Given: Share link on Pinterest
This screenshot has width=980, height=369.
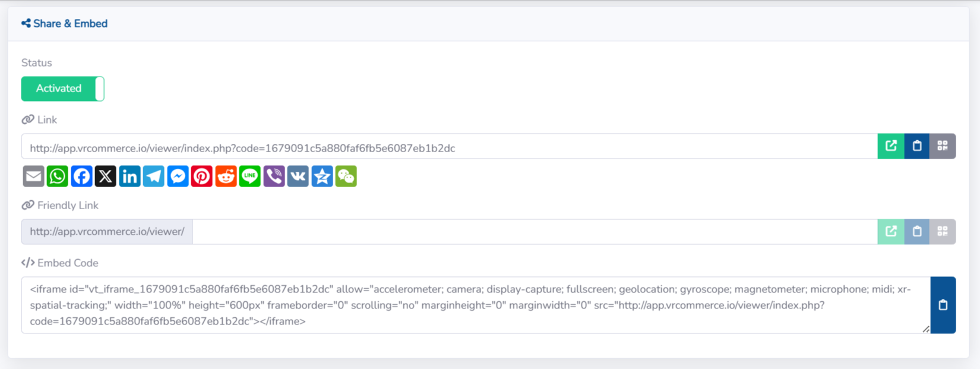Looking at the screenshot, I should coord(202,176).
